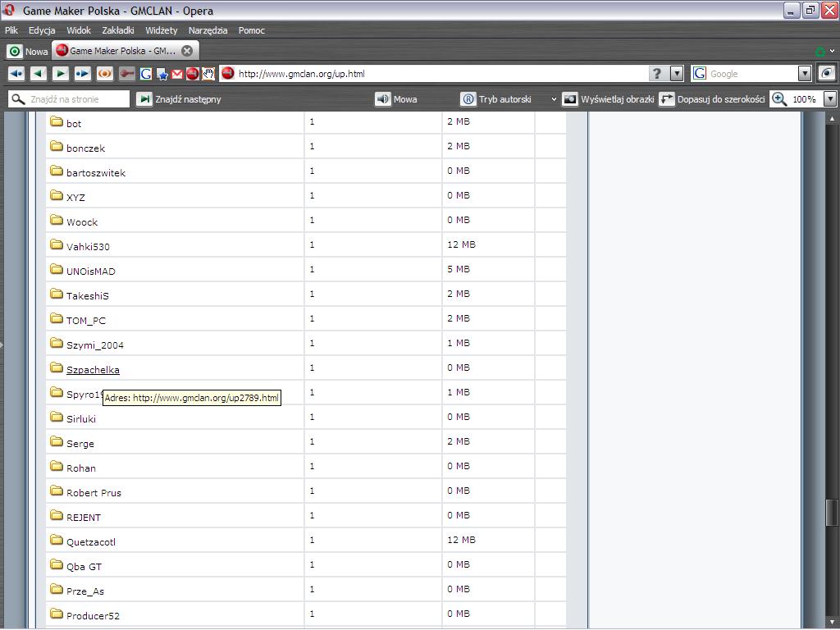Click the 5 MB size in UNOisMAD row

point(459,269)
